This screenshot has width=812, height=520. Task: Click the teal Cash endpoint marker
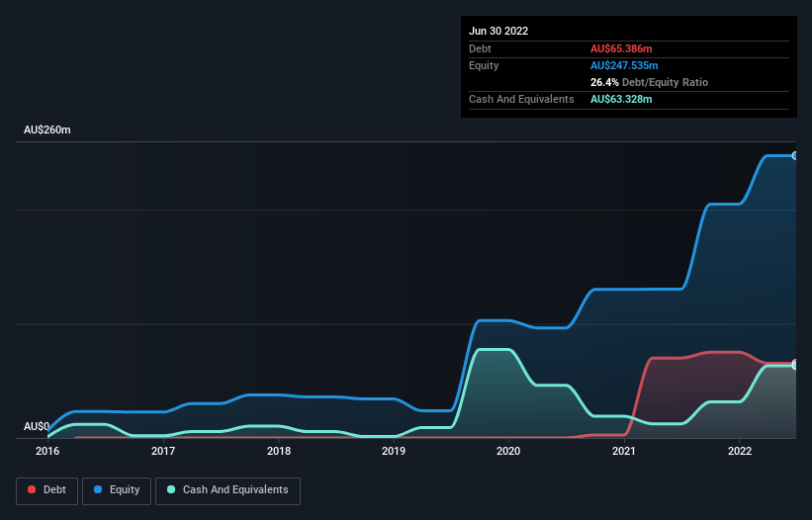[x=795, y=367]
